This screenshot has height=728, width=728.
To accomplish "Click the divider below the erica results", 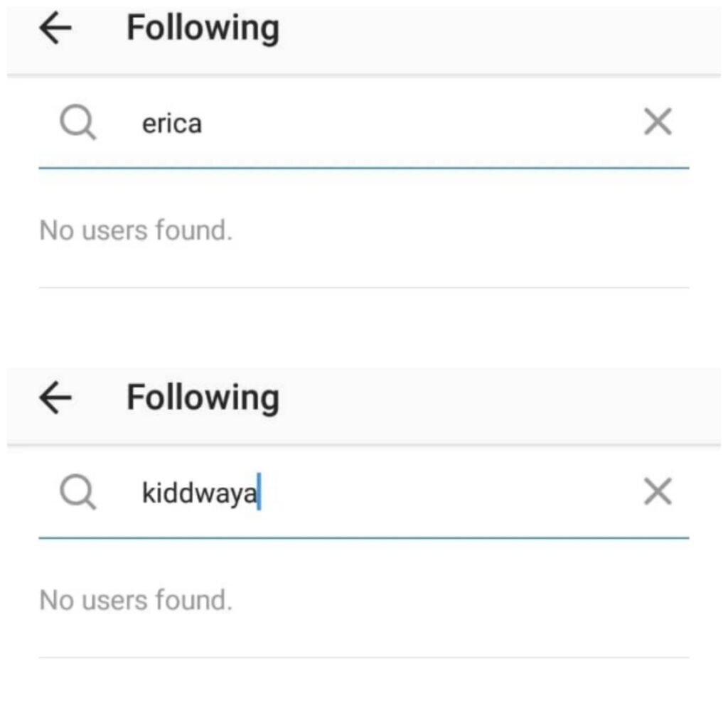I will [364, 288].
